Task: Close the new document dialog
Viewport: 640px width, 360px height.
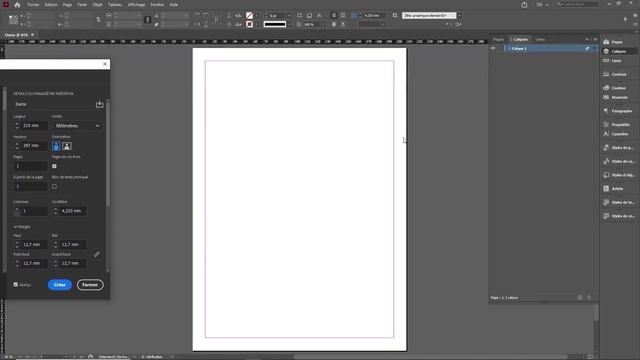Action: click(105, 64)
